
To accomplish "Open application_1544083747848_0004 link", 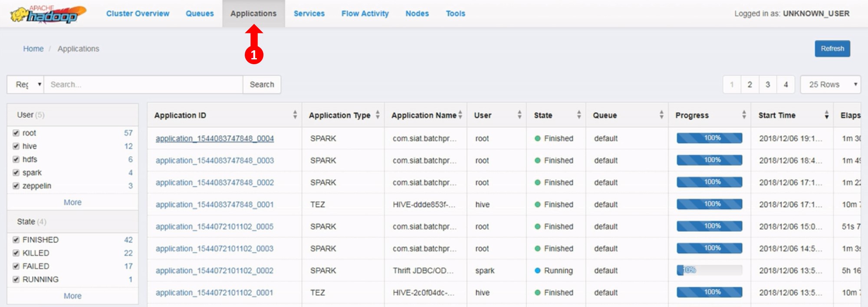I will pos(214,139).
